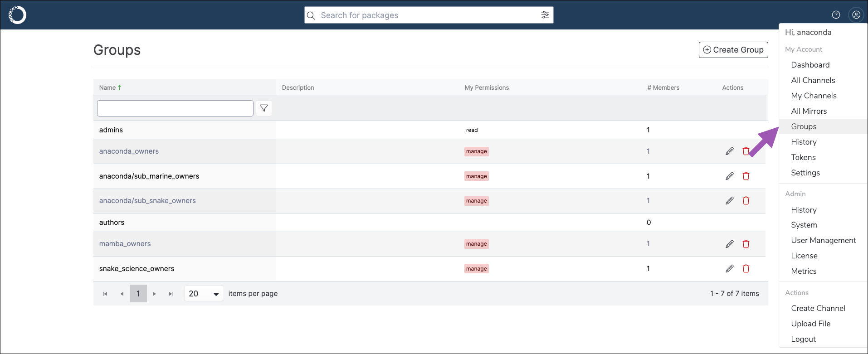Edit the snake_science_owners group
This screenshot has width=868, height=354.
coord(730,269)
